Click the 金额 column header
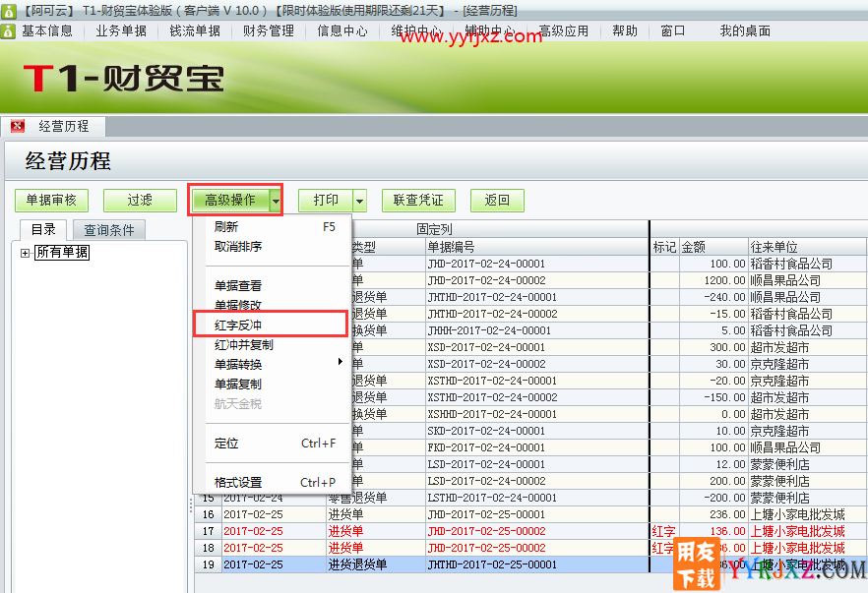 tap(713, 247)
